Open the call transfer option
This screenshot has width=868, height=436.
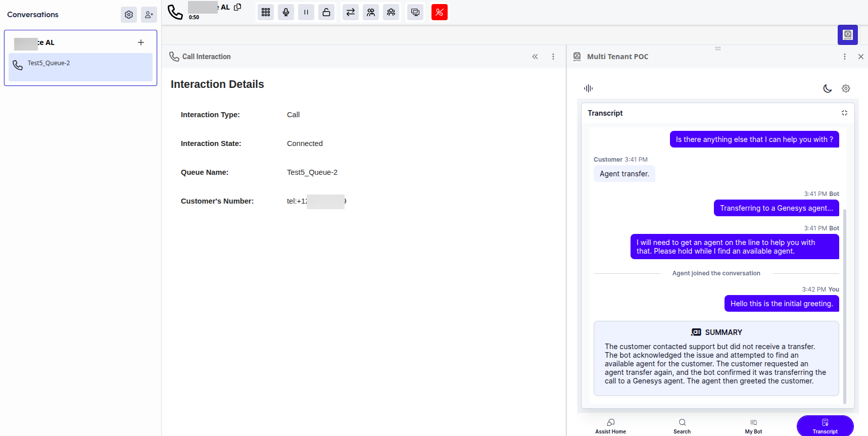click(x=351, y=12)
